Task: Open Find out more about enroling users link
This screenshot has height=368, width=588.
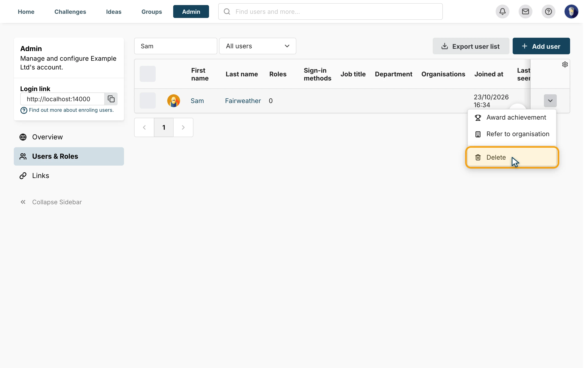Action: pos(71,110)
